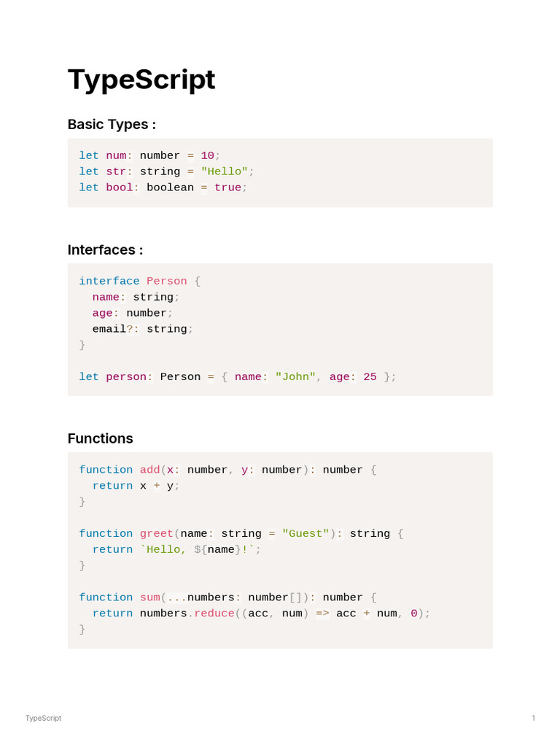The height and width of the screenshot is (747, 560).
Task: Click the page number 1 in footer
Action: pyautogui.click(x=534, y=718)
